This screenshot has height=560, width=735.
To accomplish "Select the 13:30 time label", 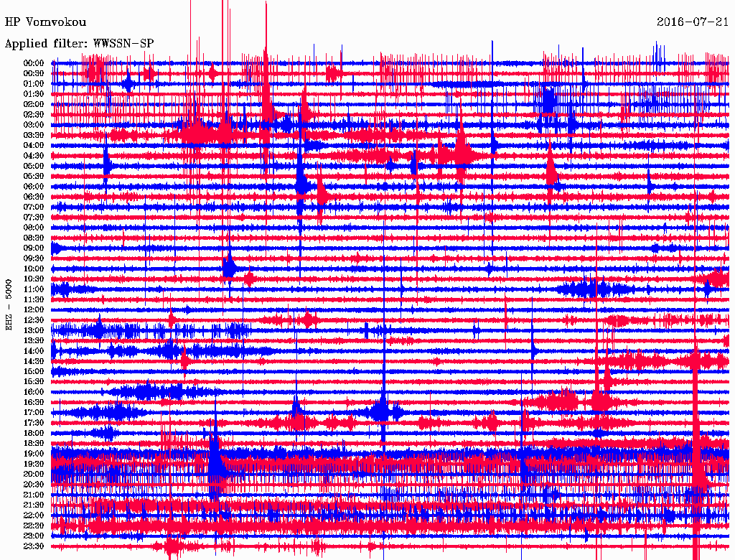I will (34, 340).
